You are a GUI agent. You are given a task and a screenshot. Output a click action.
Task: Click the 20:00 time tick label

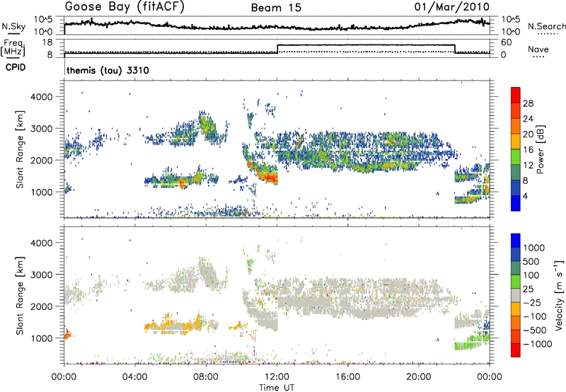tap(419, 377)
